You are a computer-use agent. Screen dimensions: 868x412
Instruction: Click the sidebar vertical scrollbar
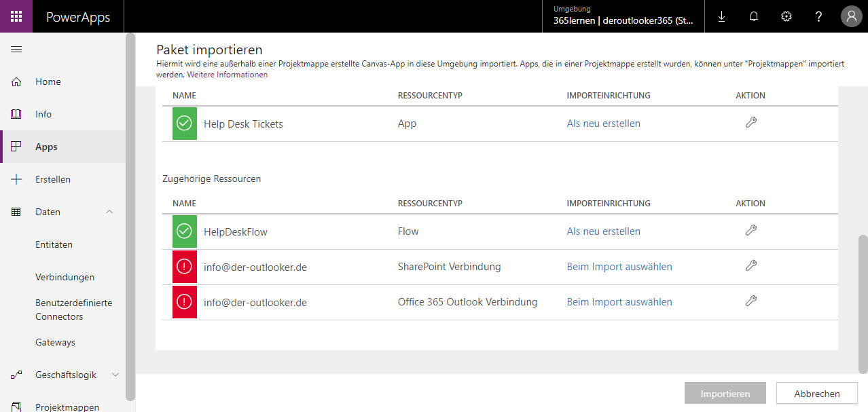pos(130,217)
